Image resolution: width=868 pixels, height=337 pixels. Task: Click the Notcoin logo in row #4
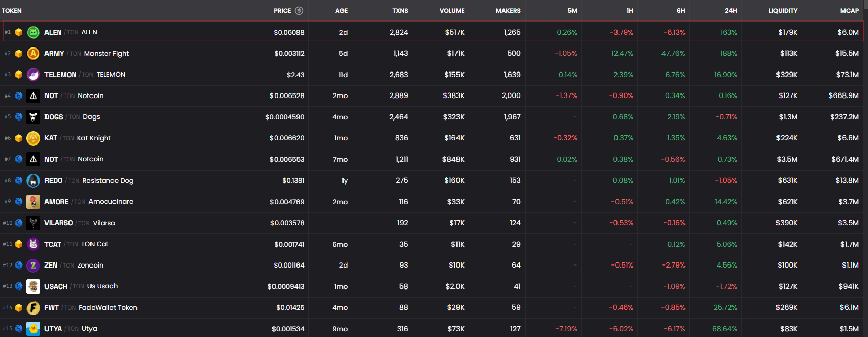33,95
